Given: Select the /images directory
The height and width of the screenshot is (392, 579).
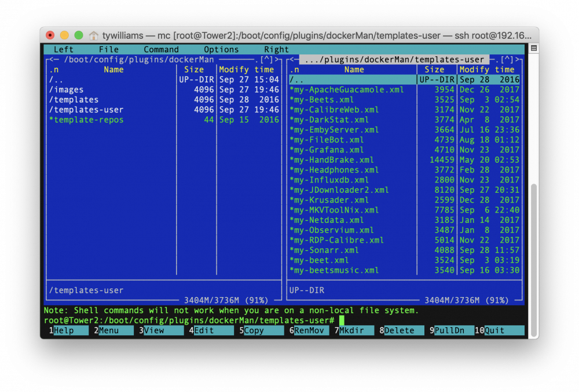Looking at the screenshot, I should tap(164, 90).
